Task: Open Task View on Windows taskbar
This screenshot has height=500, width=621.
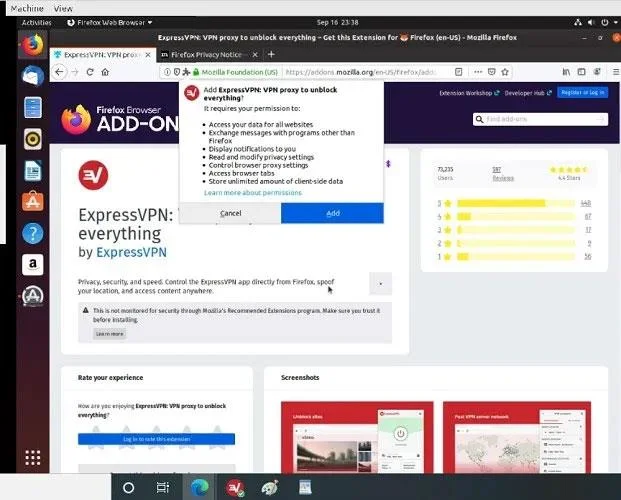Action: point(163,488)
